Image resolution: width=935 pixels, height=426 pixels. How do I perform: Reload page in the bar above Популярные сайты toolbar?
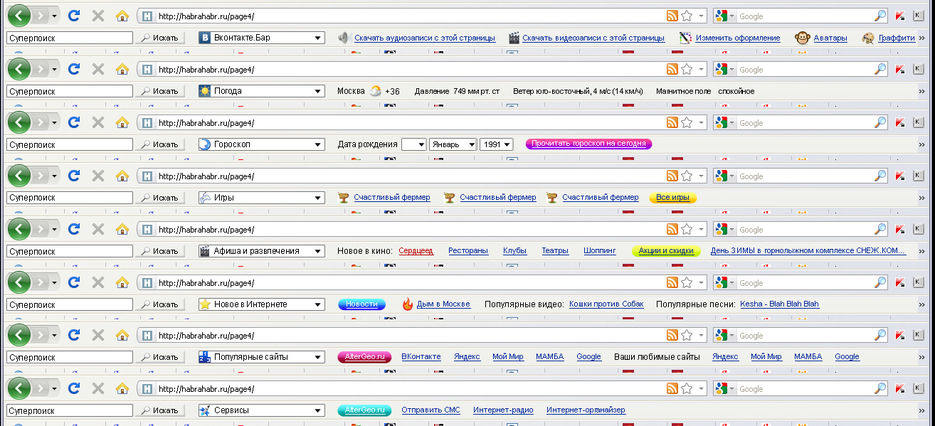pos(73,335)
